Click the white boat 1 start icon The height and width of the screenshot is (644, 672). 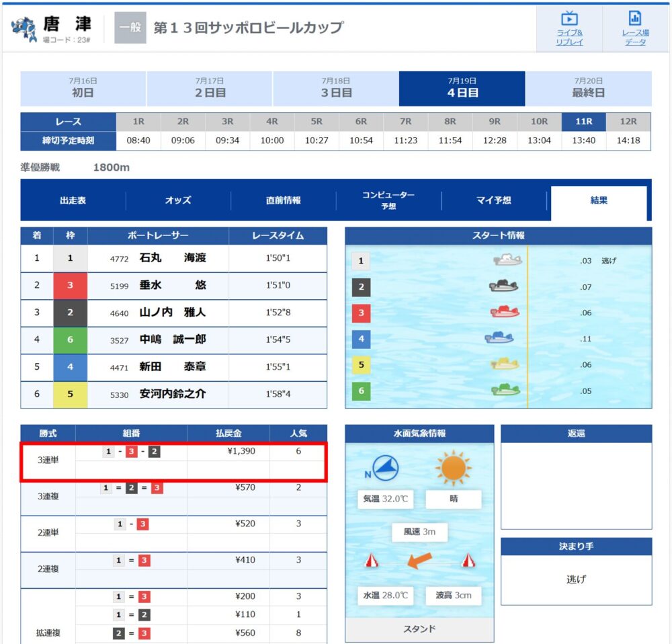point(507,260)
